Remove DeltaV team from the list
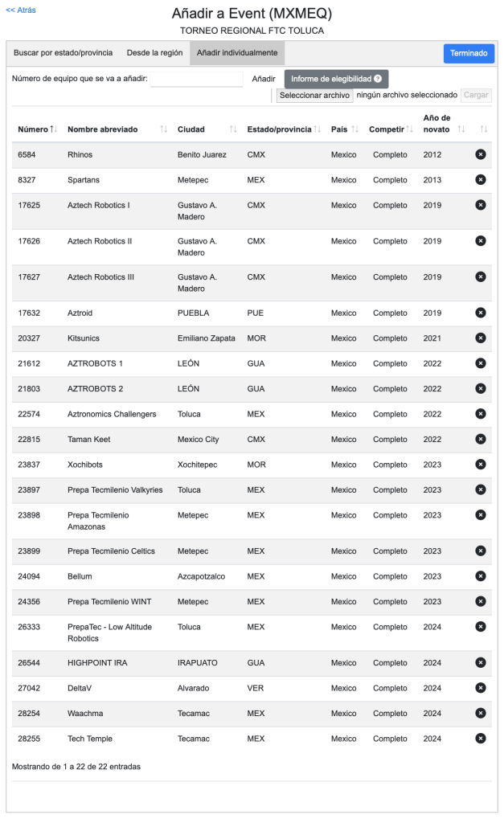Image resolution: width=504 pixels, height=823 pixels. click(x=481, y=687)
